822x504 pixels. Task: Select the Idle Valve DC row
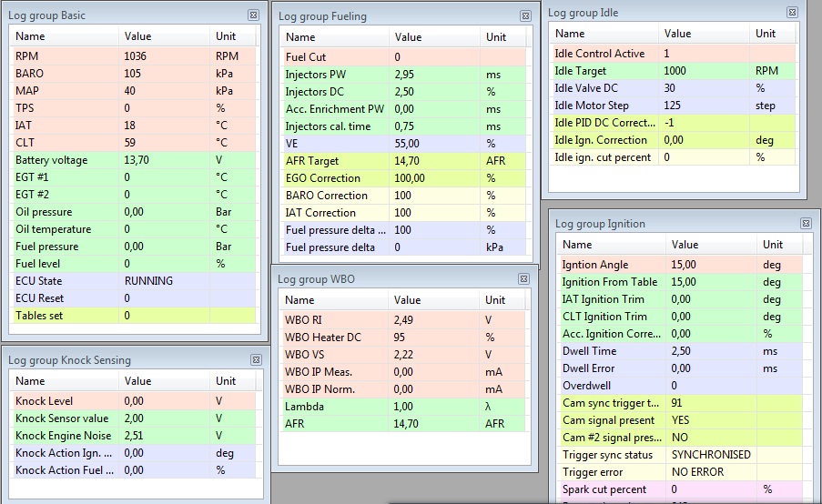coord(674,88)
